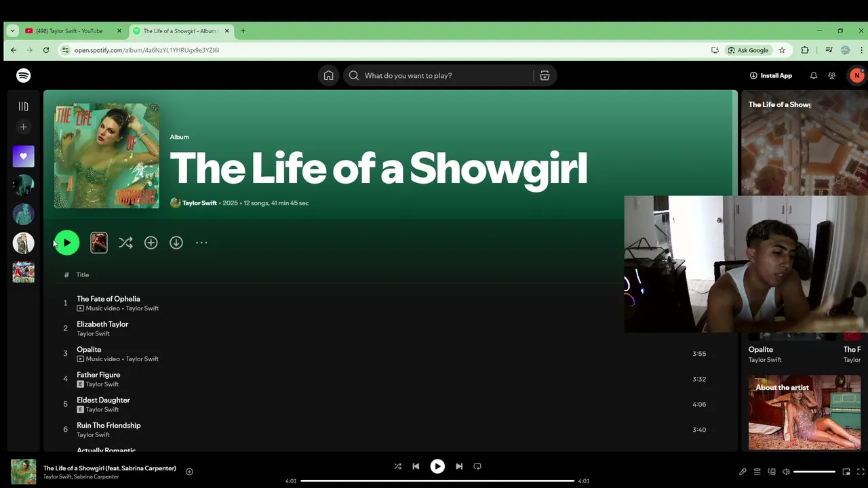Viewport: 868px width, 488px height.
Task: Open browser media controls icon
Action: coord(829,50)
